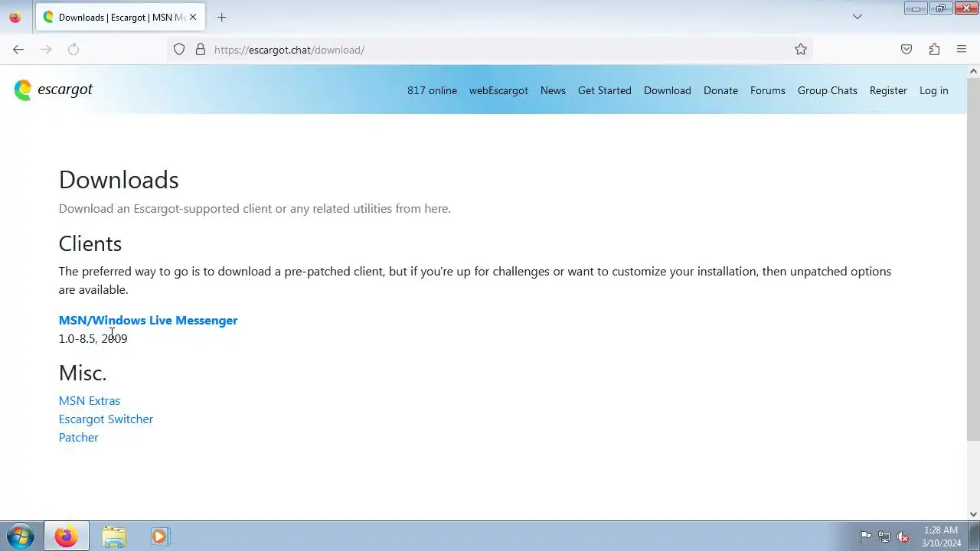
Task: Open the network tray icon
Action: point(884,536)
